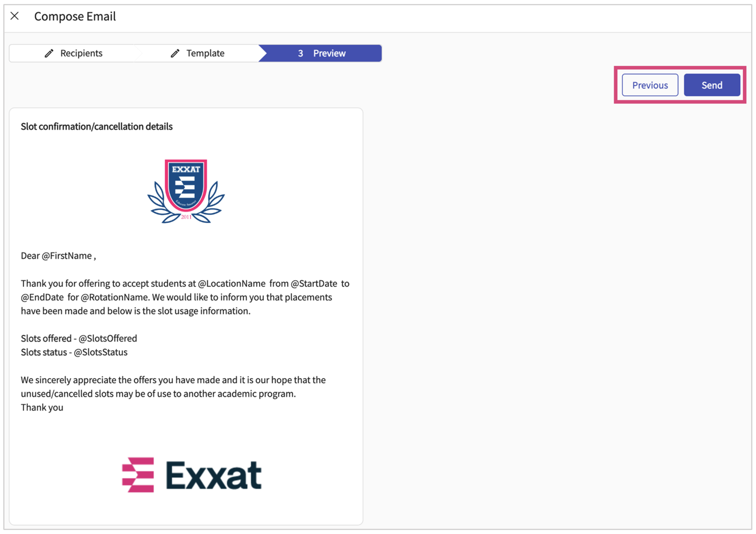Close the Compose Email dialog
The height and width of the screenshot is (534, 756).
[15, 16]
